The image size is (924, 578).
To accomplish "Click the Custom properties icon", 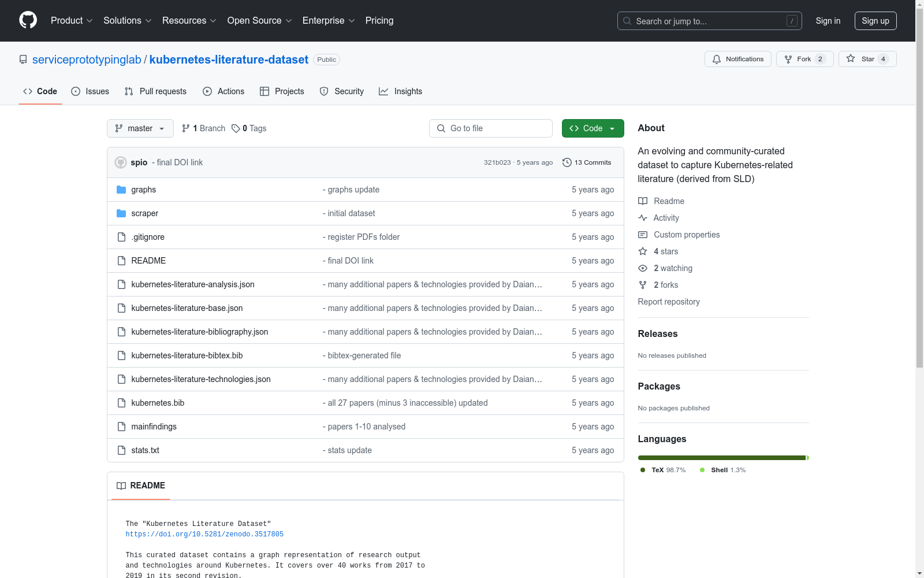I will pos(643,235).
